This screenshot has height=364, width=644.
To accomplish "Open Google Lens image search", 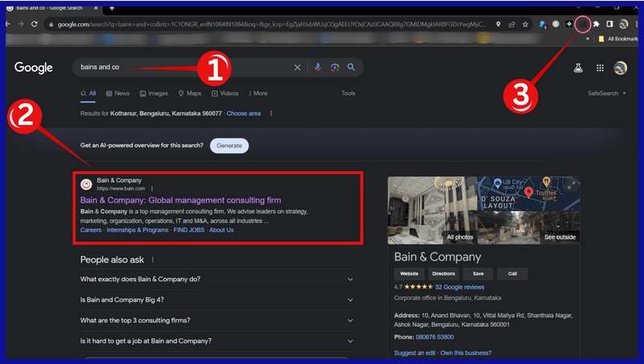I will tap(335, 68).
